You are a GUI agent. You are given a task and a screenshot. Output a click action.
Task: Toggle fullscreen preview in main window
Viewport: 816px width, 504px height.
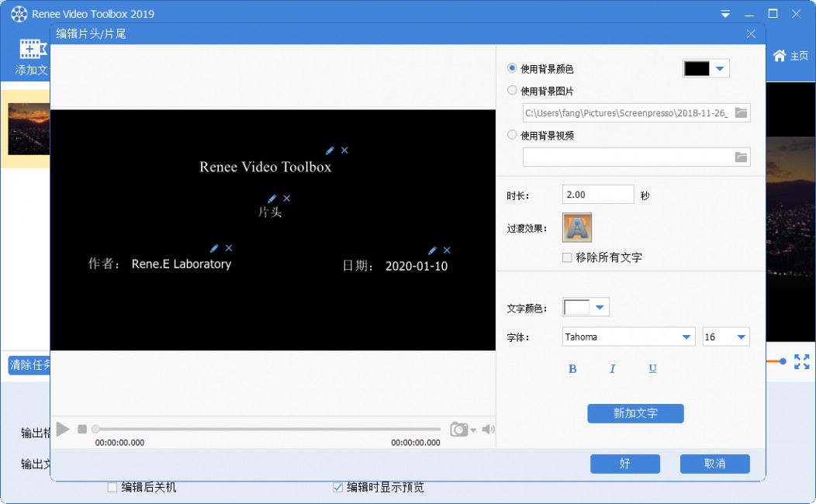802,361
